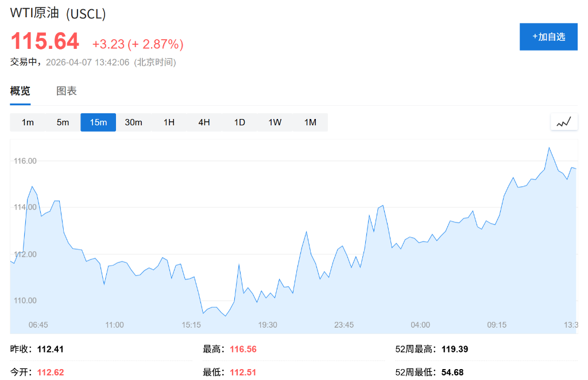
Task: Select the 概览 tab
Action: 20,91
